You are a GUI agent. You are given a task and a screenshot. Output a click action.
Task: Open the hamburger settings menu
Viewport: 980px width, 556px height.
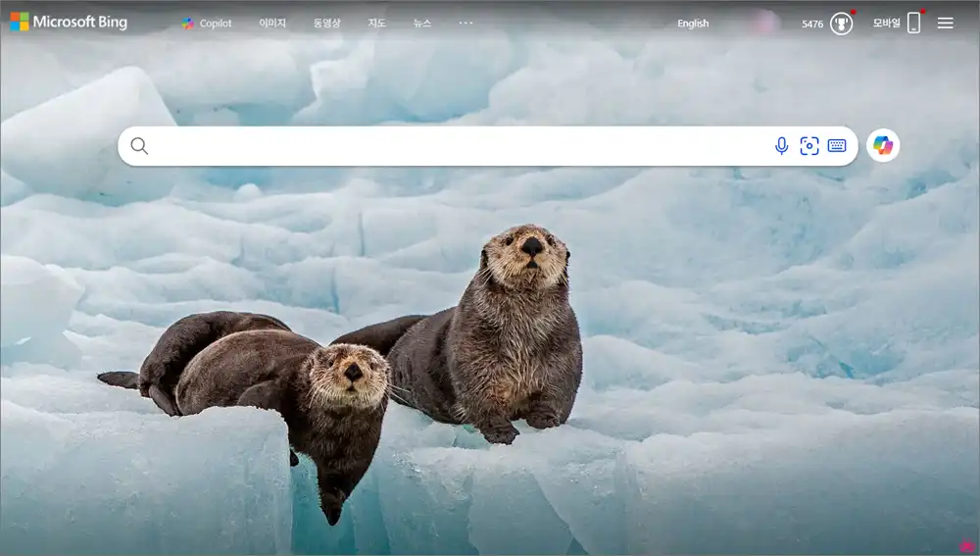[x=945, y=24]
